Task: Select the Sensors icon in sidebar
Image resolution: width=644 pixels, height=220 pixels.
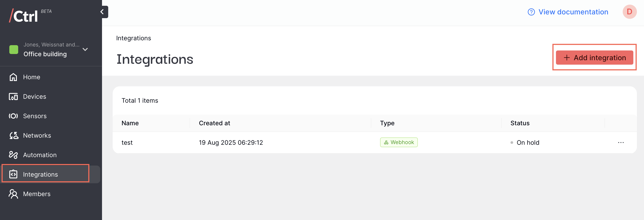Action: tap(13, 116)
